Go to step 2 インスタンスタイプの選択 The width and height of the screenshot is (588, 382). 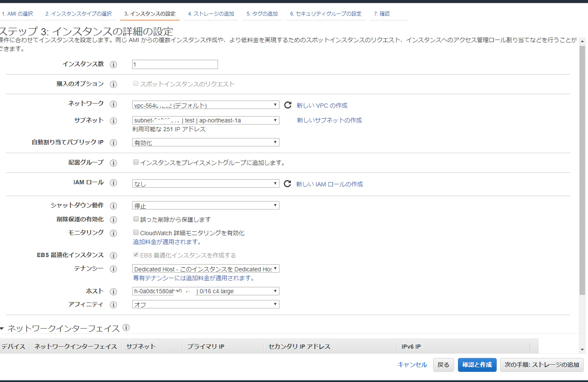(79, 14)
